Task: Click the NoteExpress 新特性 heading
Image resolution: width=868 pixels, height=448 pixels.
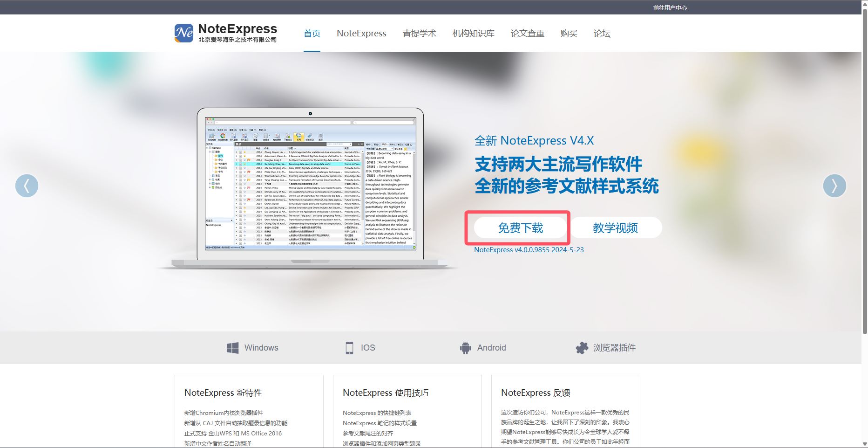Action: click(223, 393)
